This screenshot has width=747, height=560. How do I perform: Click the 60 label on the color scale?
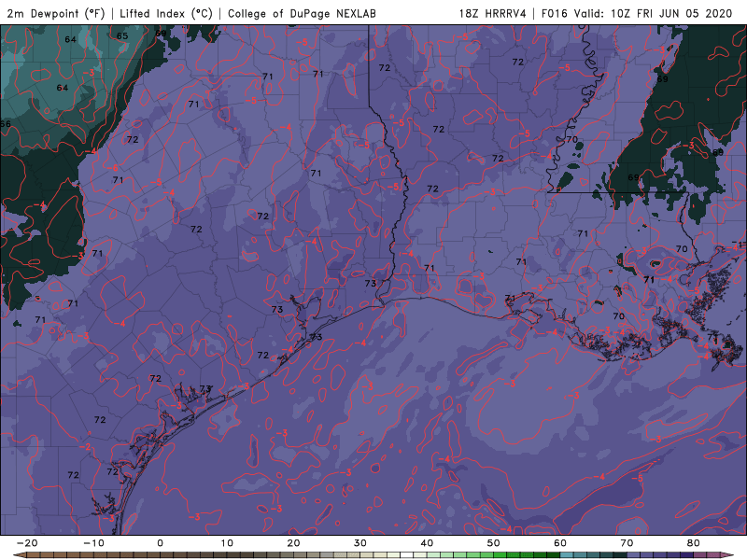[x=560, y=543]
